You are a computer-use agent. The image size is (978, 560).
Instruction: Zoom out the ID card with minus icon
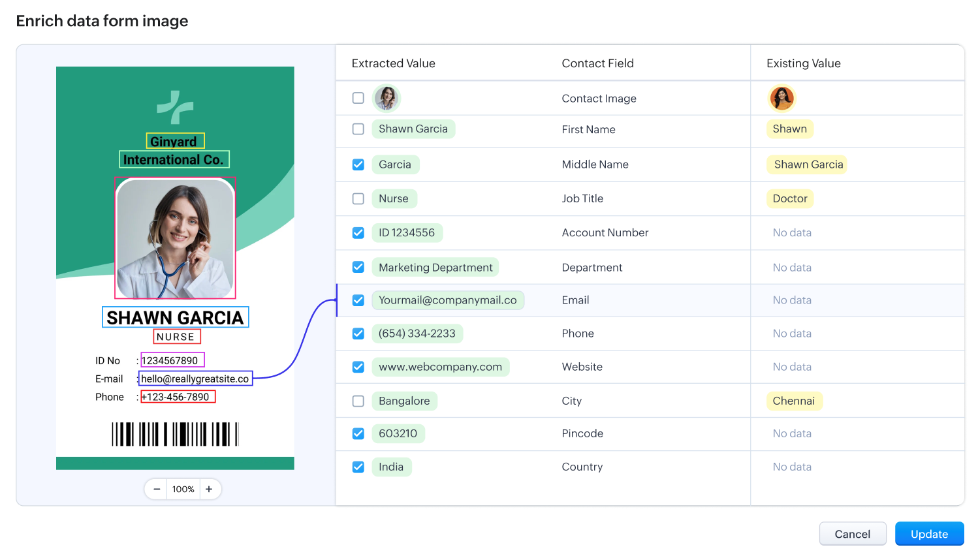click(x=157, y=490)
